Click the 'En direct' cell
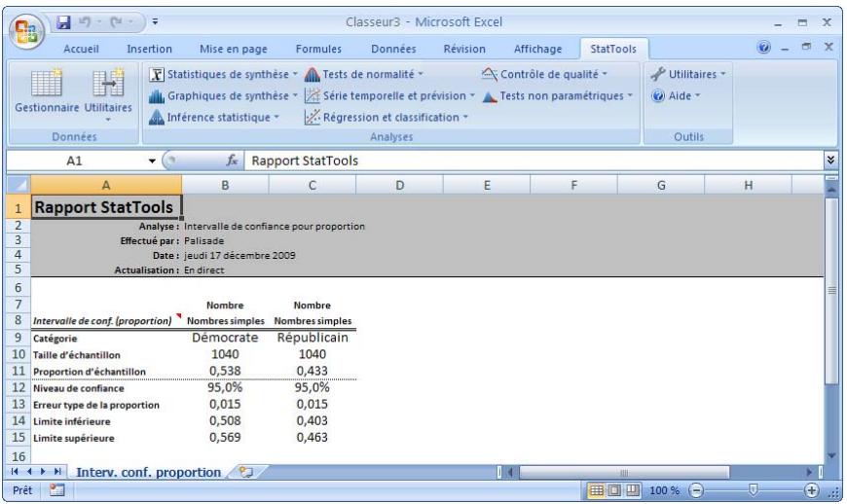Screen dimensions: 847x504 (x=204, y=270)
